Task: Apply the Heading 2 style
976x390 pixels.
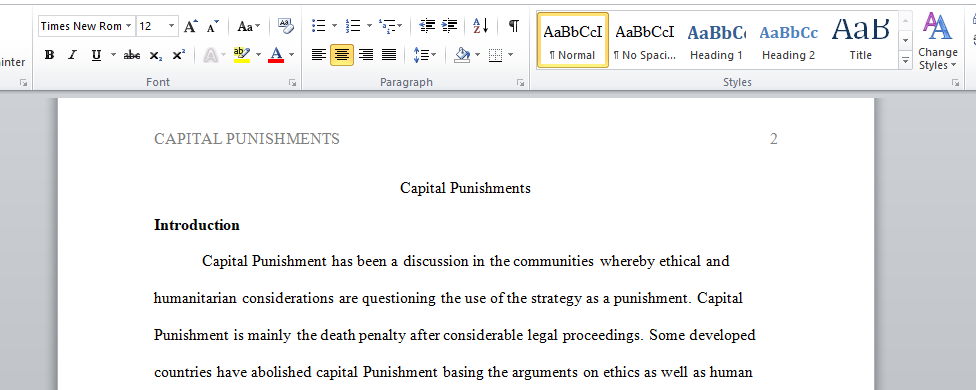Action: (789, 40)
